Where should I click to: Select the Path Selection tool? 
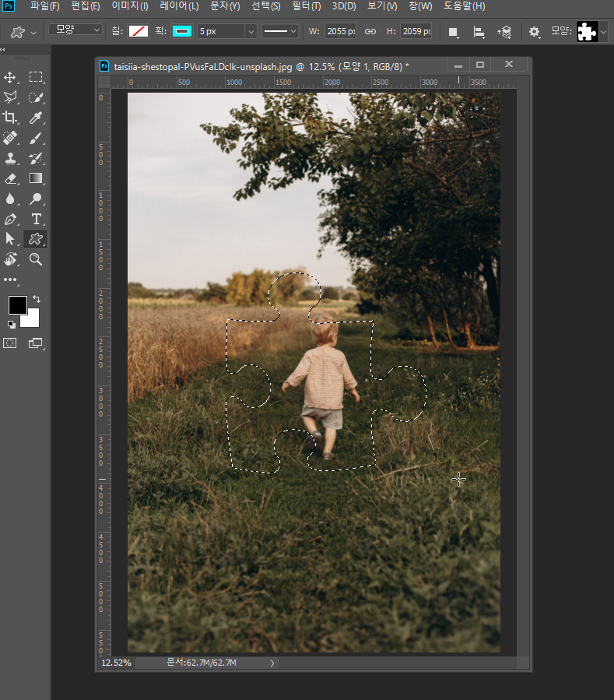coord(10,239)
